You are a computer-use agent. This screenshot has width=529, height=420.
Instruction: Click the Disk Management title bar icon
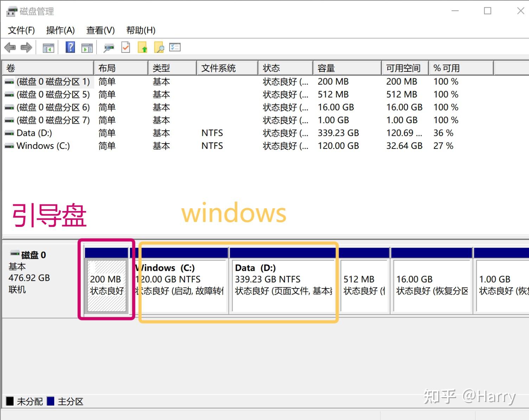click(11, 12)
